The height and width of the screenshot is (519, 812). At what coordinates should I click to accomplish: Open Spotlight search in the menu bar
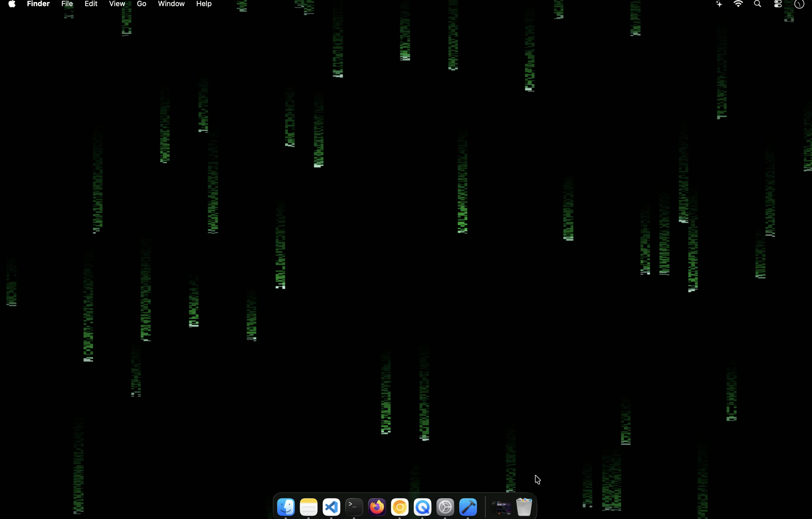pos(758,4)
